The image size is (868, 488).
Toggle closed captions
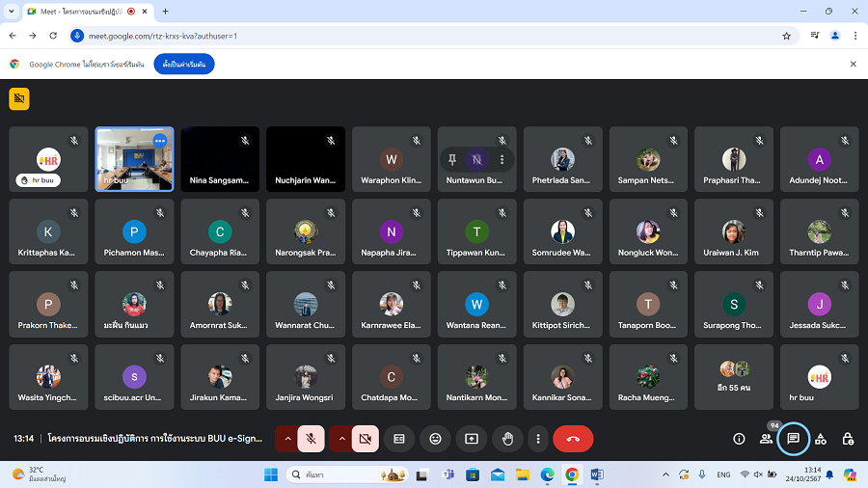[x=398, y=439]
